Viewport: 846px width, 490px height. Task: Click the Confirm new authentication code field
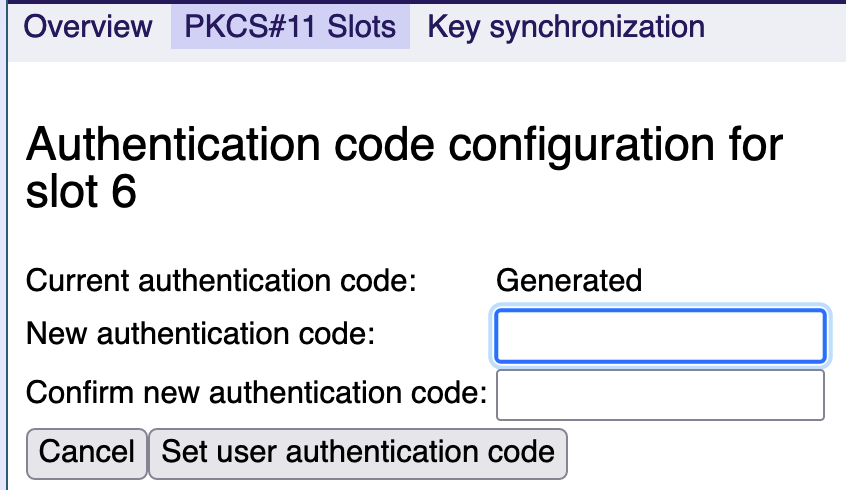coord(660,395)
